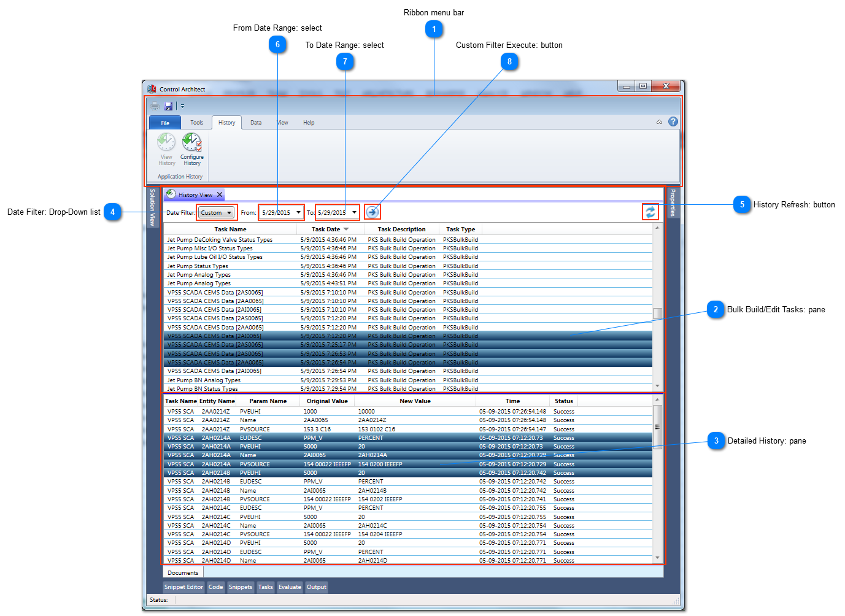The width and height of the screenshot is (845, 616).
Task: Click the Configure History ribbon icon
Action: coord(192,150)
